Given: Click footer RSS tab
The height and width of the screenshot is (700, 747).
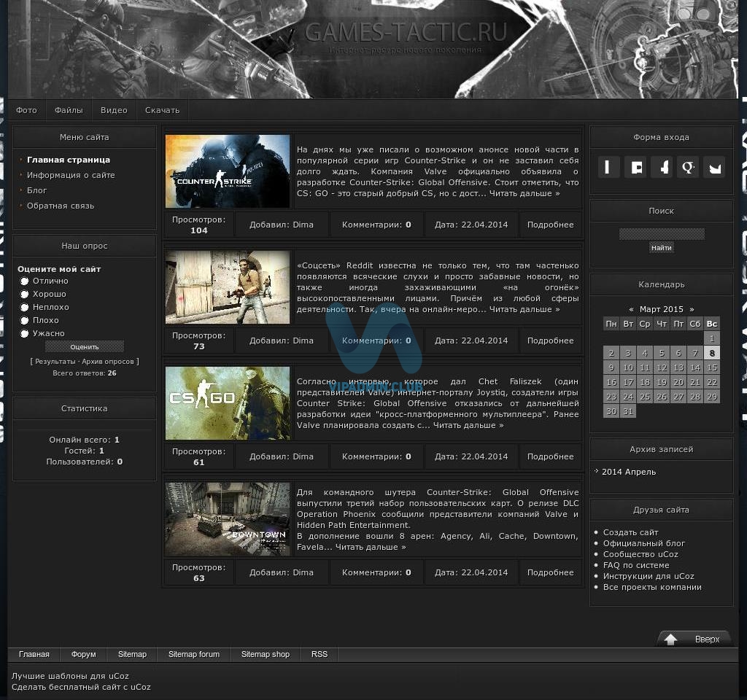Looking at the screenshot, I should coord(320,654).
